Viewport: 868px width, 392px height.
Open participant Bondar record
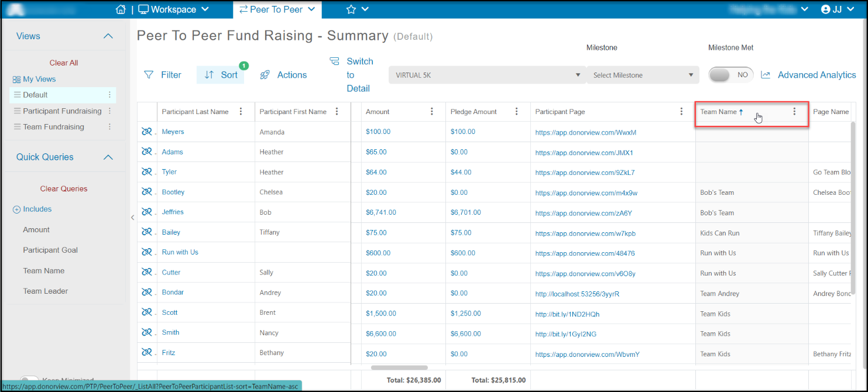(x=173, y=293)
